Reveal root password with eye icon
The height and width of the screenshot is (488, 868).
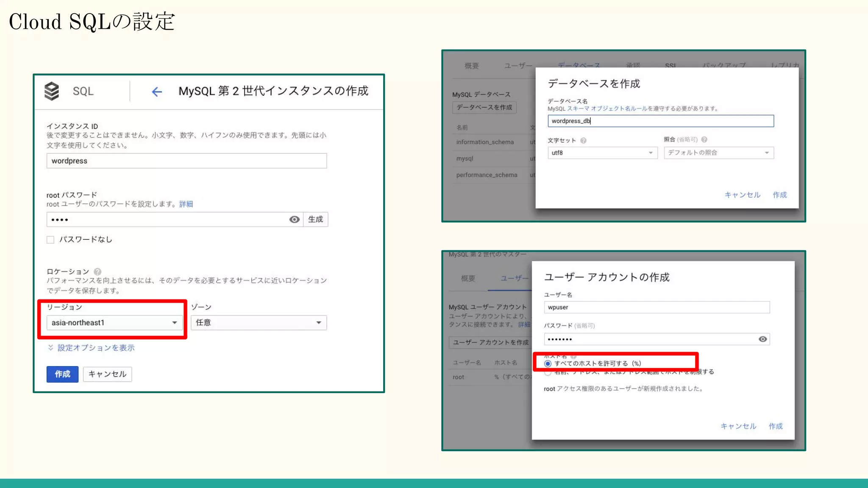294,219
